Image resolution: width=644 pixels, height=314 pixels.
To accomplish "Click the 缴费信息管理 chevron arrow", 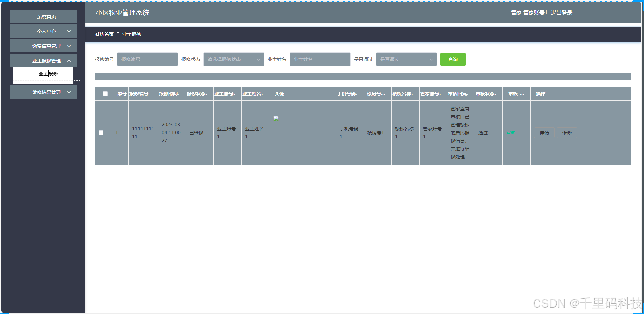I will [x=69, y=46].
